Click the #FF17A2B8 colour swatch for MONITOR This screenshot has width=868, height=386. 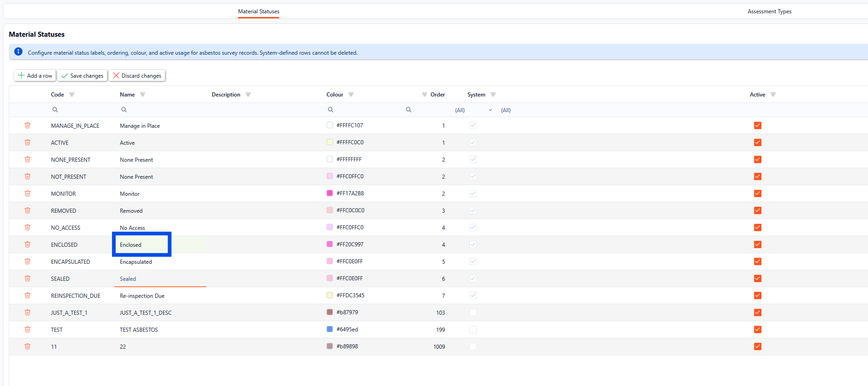[x=330, y=193]
